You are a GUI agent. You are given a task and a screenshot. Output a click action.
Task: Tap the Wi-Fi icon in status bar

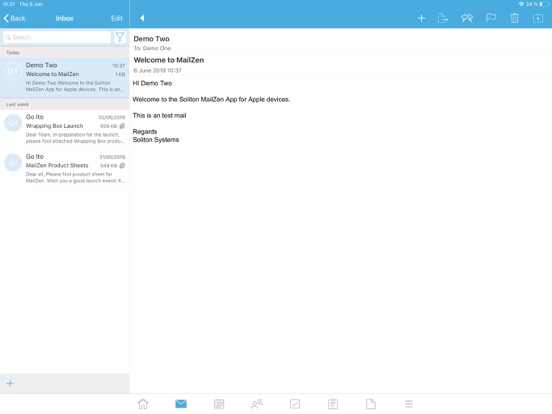click(521, 4)
